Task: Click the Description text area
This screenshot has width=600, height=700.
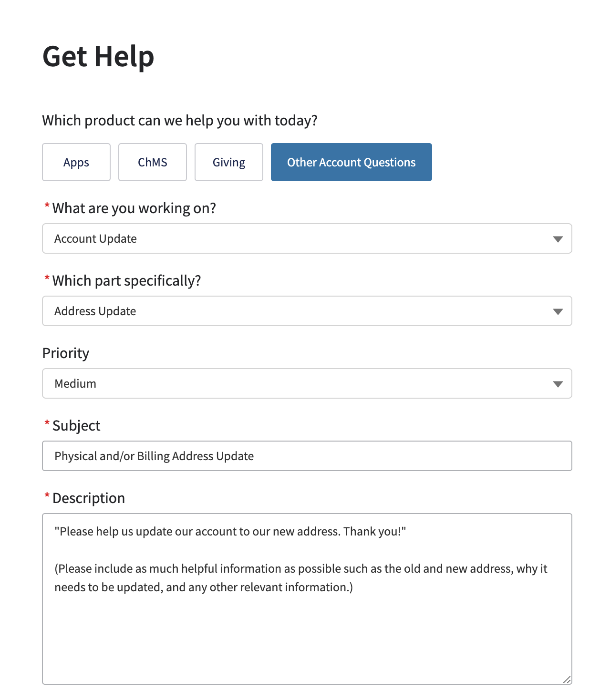Action: pos(307,596)
